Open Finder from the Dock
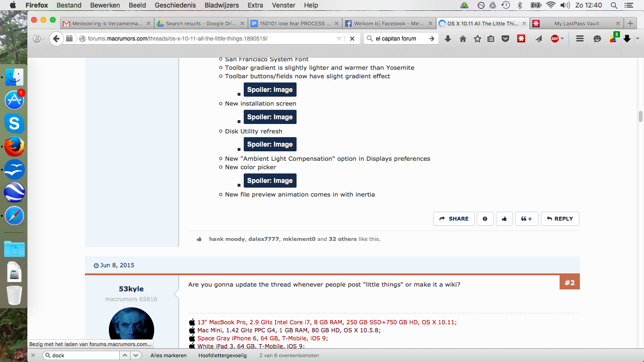The height and width of the screenshot is (362, 644). tap(15, 77)
